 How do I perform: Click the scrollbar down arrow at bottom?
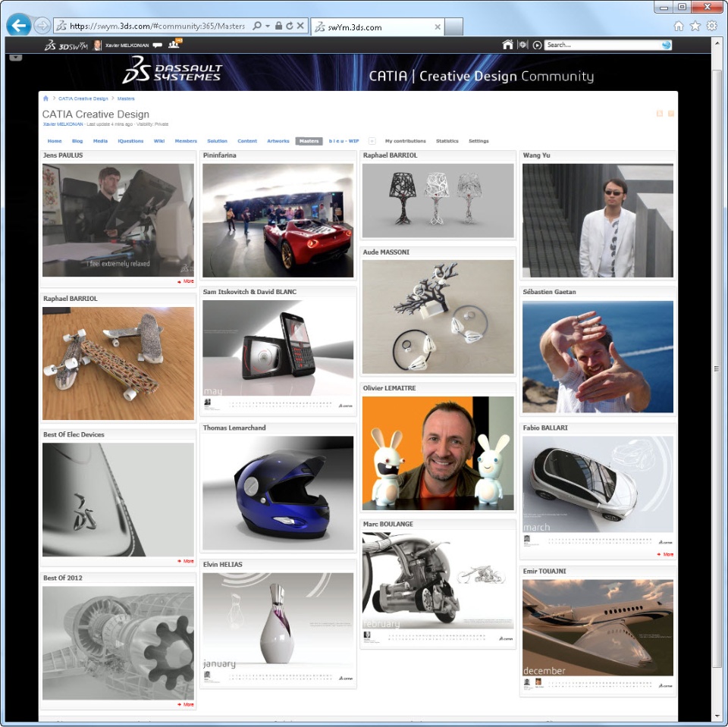(x=717, y=717)
